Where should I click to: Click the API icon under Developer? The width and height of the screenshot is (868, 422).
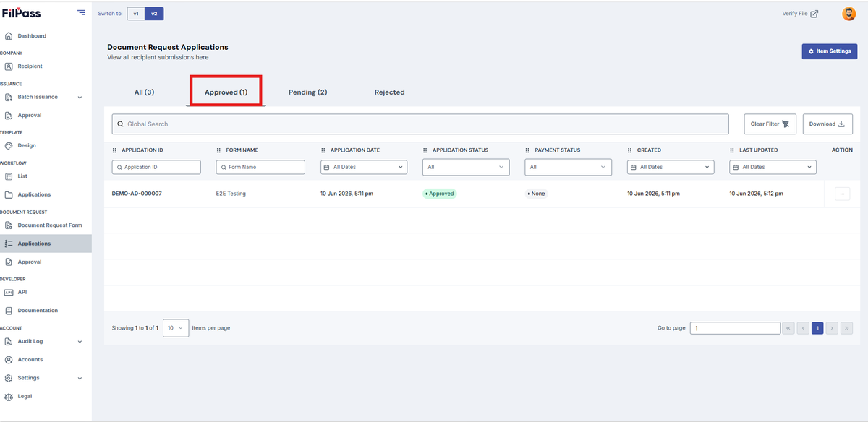[x=9, y=293]
